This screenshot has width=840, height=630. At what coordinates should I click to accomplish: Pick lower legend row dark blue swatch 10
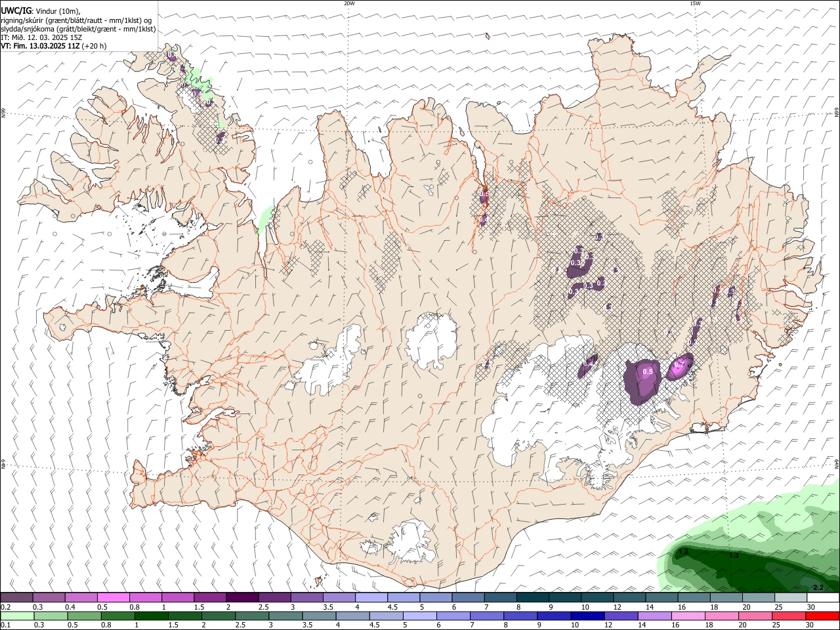(x=587, y=616)
